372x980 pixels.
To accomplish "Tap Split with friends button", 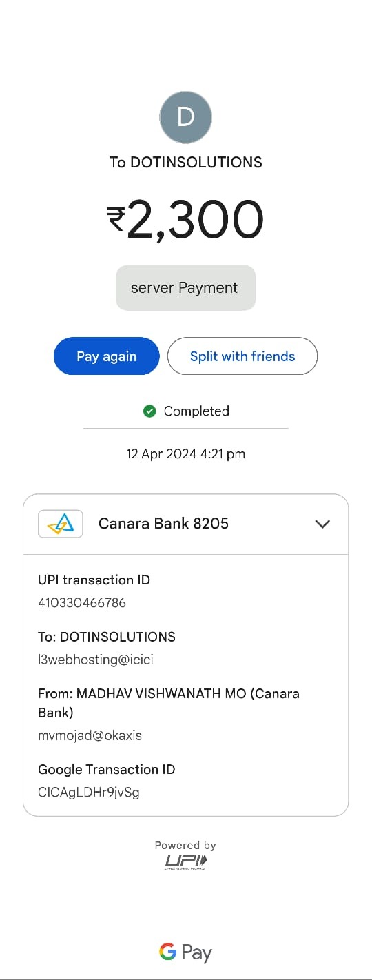I will tap(242, 356).
